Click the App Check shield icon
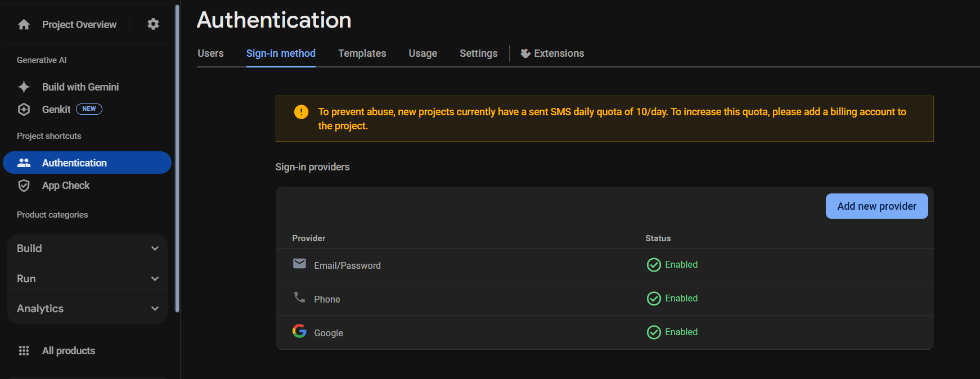 pyautogui.click(x=24, y=186)
